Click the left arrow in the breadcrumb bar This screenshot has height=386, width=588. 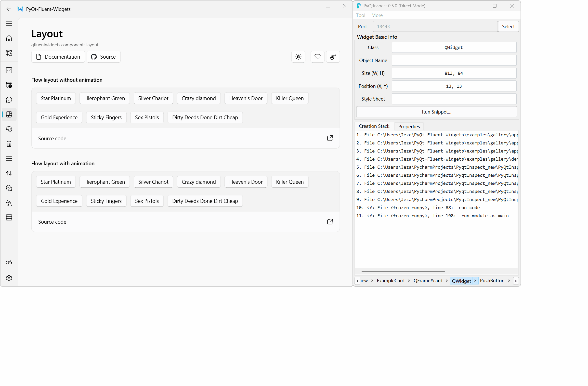tap(357, 281)
